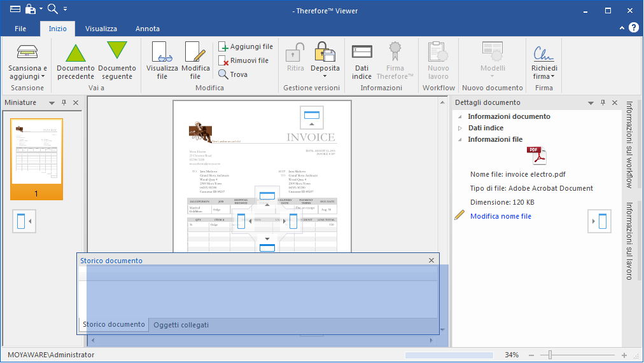
Task: Click the Scansiona e aggiungi scanner icon
Action: [27, 52]
